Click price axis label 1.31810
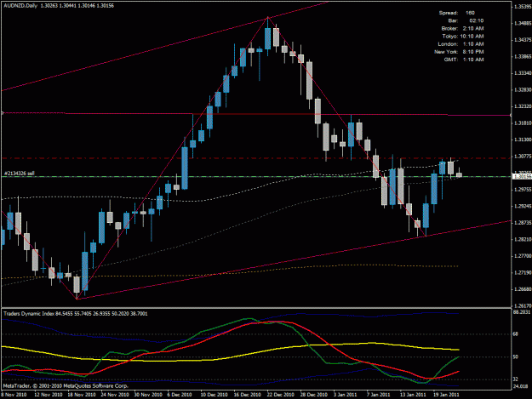Screen dimensions: 532x399 pyautogui.click(x=523, y=123)
